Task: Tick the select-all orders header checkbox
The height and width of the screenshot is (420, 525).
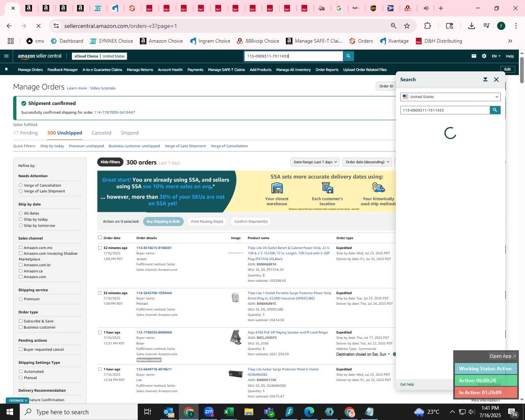Action: point(100,237)
